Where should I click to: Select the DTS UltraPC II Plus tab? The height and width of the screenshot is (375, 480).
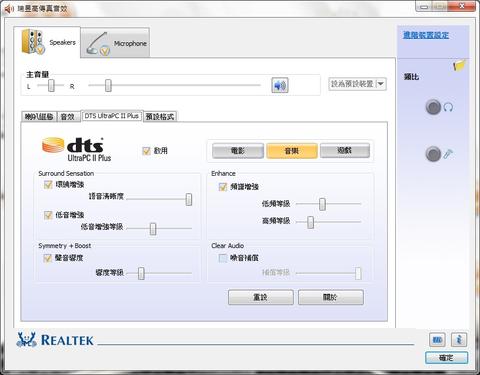click(x=112, y=116)
